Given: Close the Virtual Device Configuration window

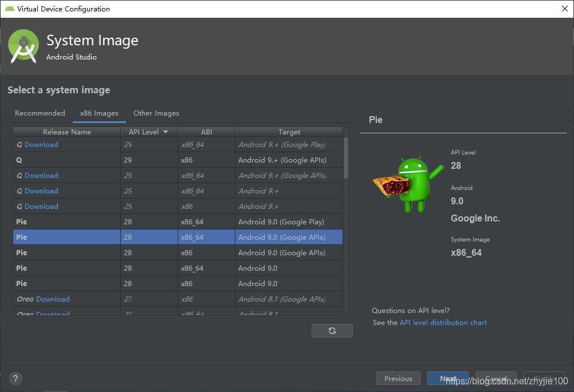Looking at the screenshot, I should 564,9.
